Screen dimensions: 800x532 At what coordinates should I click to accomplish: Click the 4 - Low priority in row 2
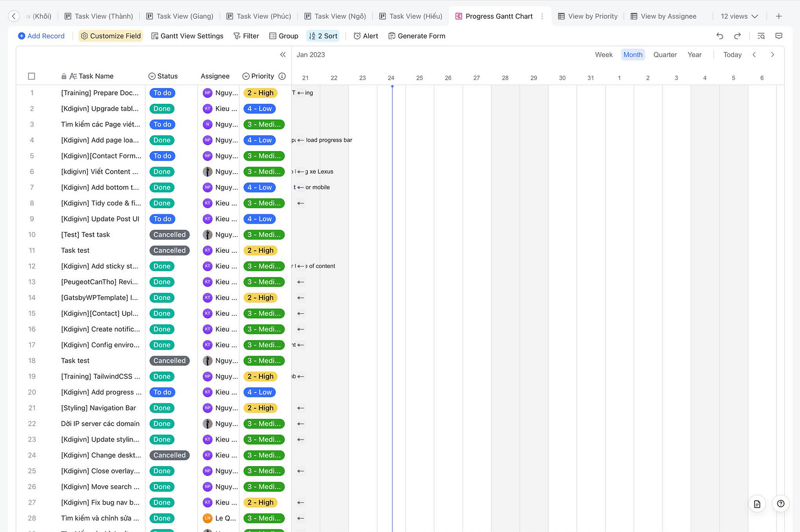[260, 109]
